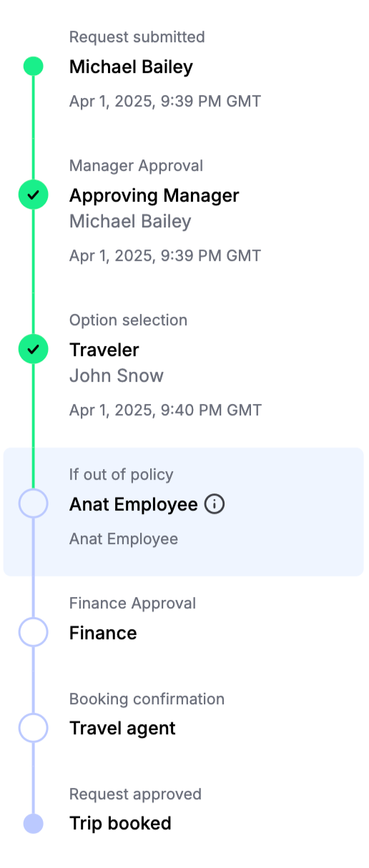
Task: Click the gray Anat Employee subtitle
Action: pos(123,538)
